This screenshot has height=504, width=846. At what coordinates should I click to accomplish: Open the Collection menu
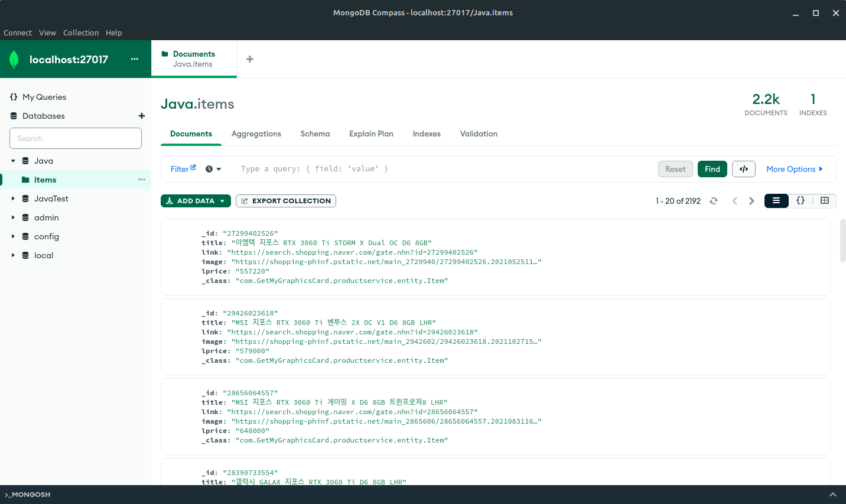pos(81,32)
